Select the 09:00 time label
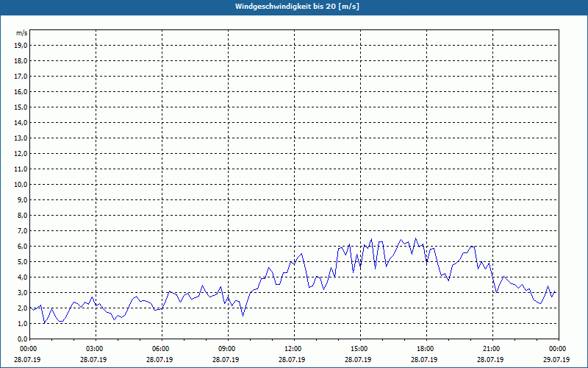The image size is (588, 368). 226,349
